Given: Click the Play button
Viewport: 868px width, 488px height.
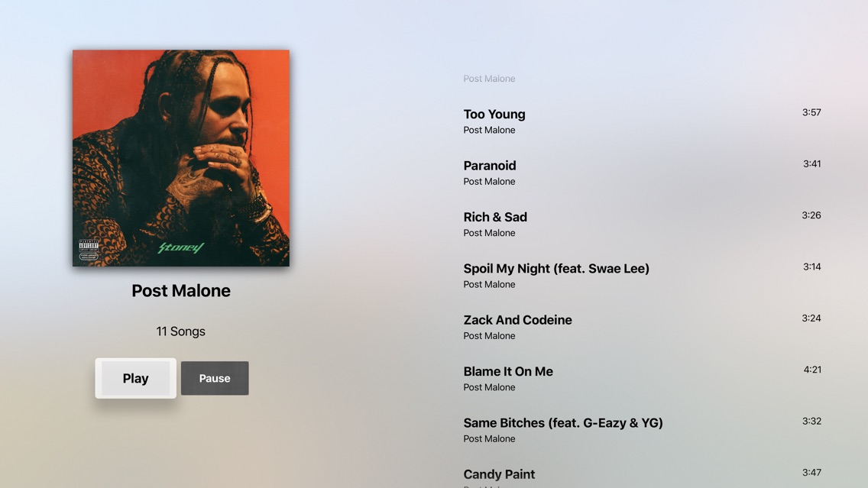Looking at the screenshot, I should coord(136,379).
